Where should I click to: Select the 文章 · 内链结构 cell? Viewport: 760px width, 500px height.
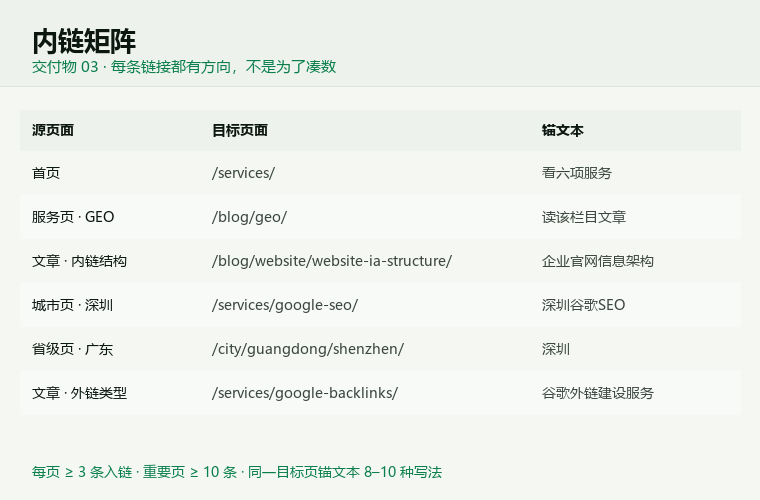[79, 261]
